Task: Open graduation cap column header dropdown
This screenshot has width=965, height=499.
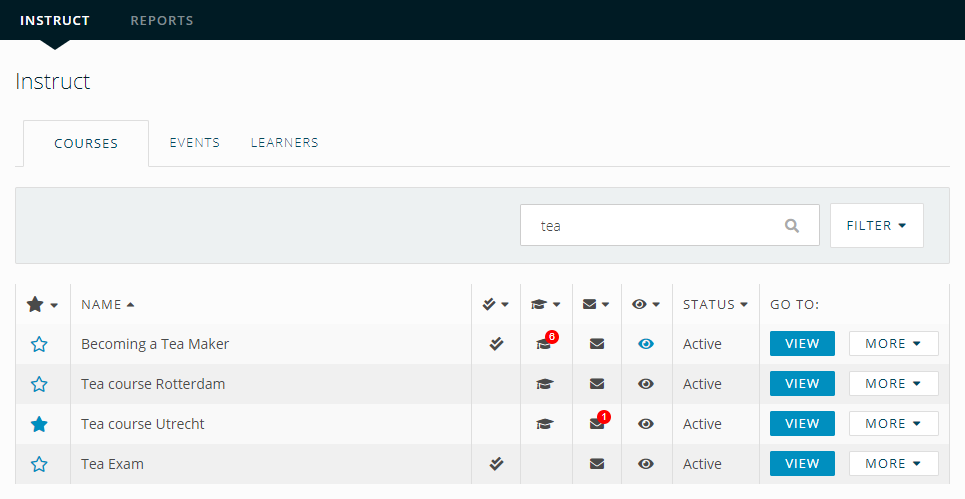Action: (x=545, y=305)
